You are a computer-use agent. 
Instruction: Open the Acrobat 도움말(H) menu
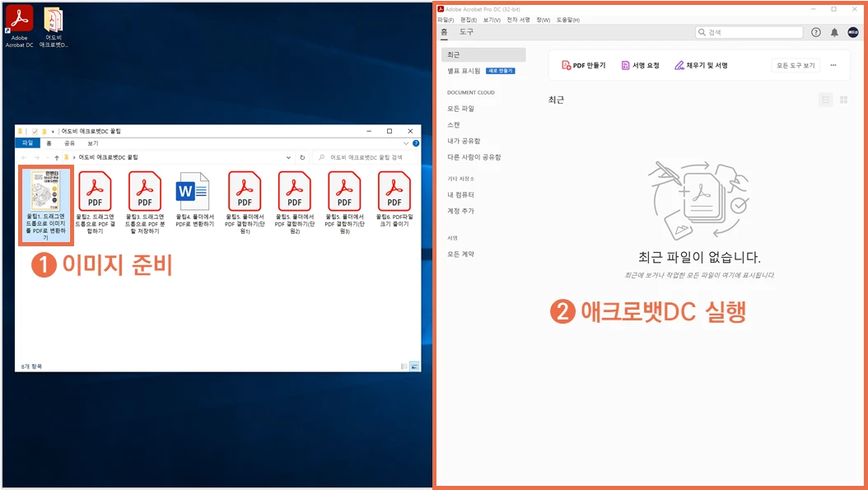(x=568, y=20)
